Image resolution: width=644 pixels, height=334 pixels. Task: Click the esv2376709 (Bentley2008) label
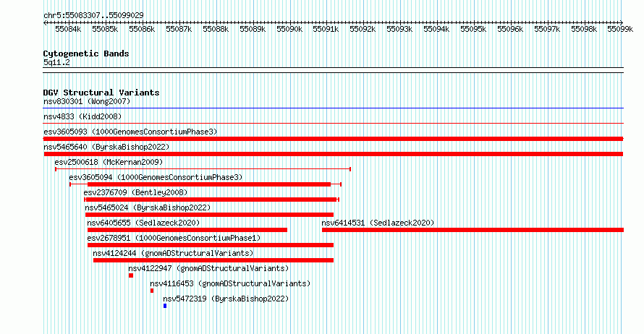point(135,192)
